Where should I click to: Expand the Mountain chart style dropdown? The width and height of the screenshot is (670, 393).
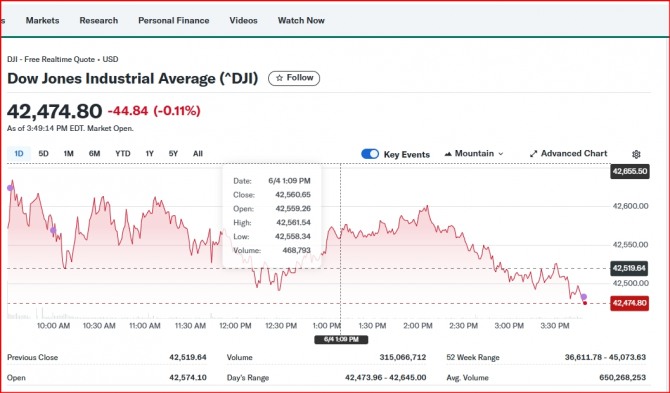pos(474,154)
